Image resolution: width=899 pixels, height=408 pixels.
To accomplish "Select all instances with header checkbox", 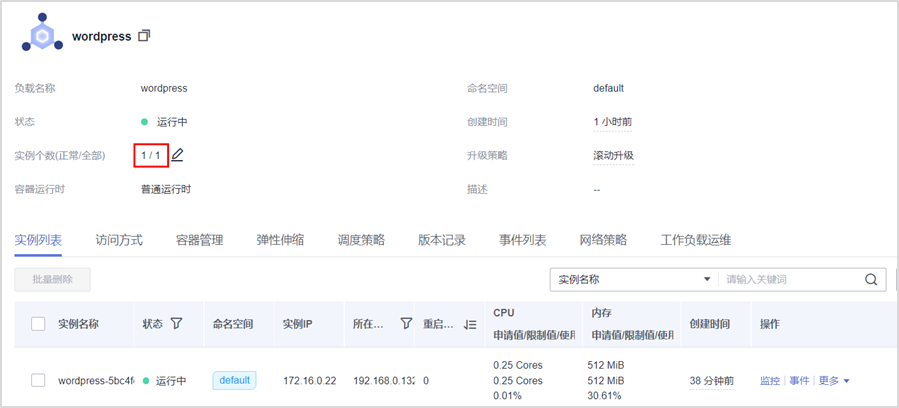I will [x=38, y=324].
